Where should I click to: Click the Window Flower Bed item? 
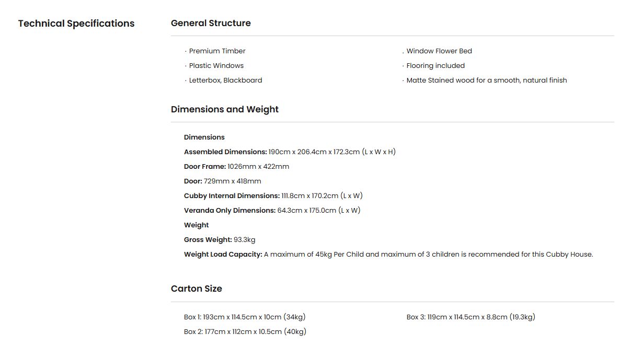439,51
